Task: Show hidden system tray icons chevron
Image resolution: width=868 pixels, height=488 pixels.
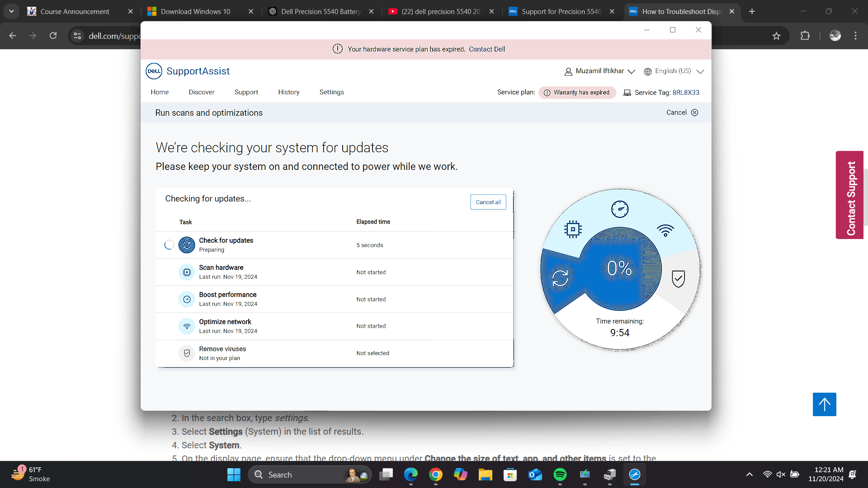Action: (750, 474)
